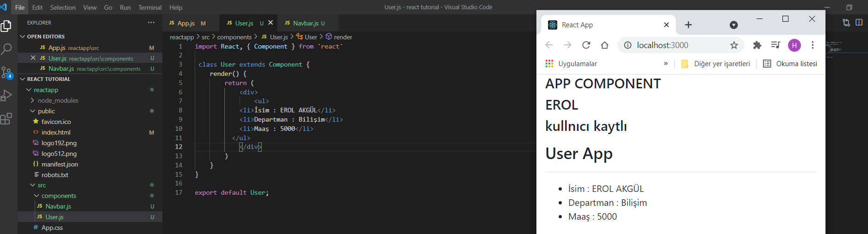
Task: Open the Uygulamalar apps shortcut
Action: [572, 64]
